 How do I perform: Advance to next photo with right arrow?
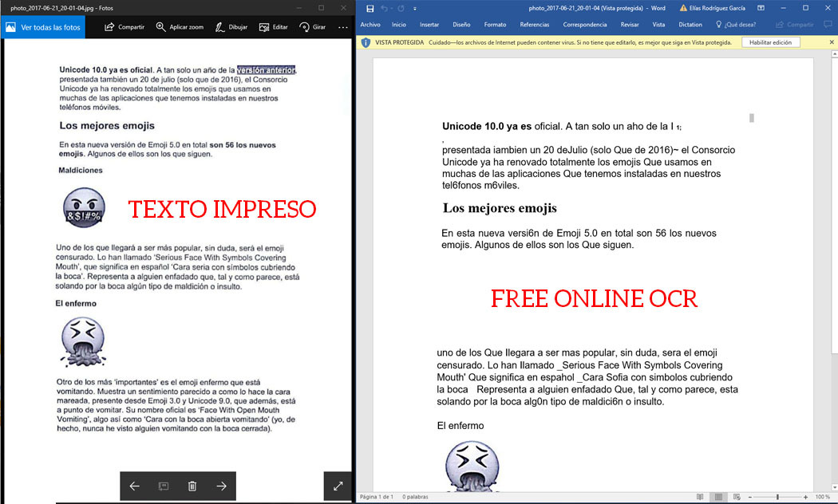tap(222, 486)
